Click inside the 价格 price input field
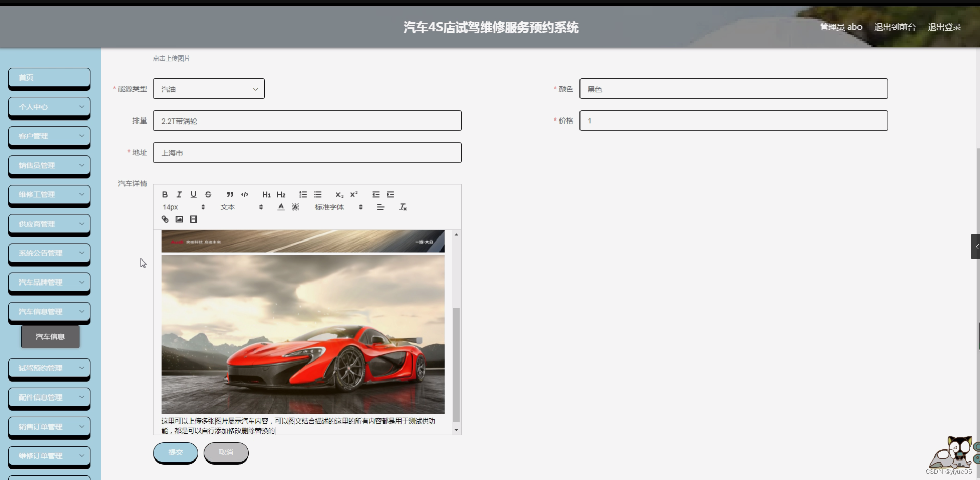This screenshot has width=980, height=480. pyautogui.click(x=733, y=121)
